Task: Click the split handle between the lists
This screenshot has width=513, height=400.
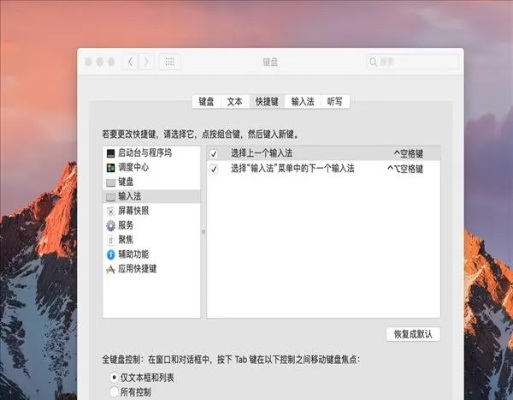Action: point(203,232)
